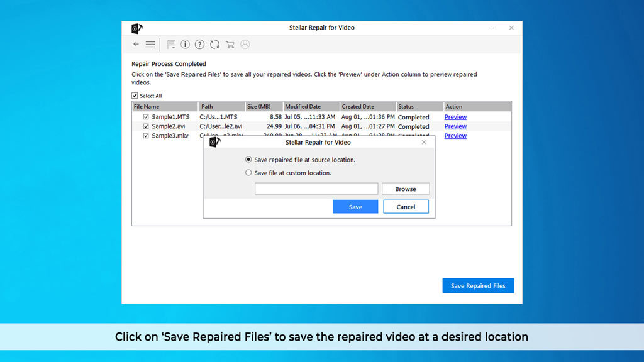Viewport: 644px width, 362px height.
Task: Click the update refresh icon
Action: pos(215,45)
